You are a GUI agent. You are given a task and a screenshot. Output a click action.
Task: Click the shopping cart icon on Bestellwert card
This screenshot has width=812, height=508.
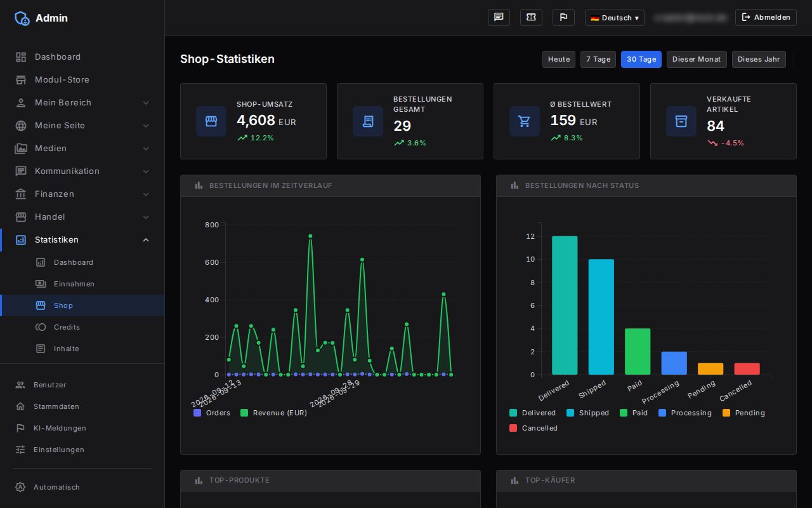click(x=525, y=121)
